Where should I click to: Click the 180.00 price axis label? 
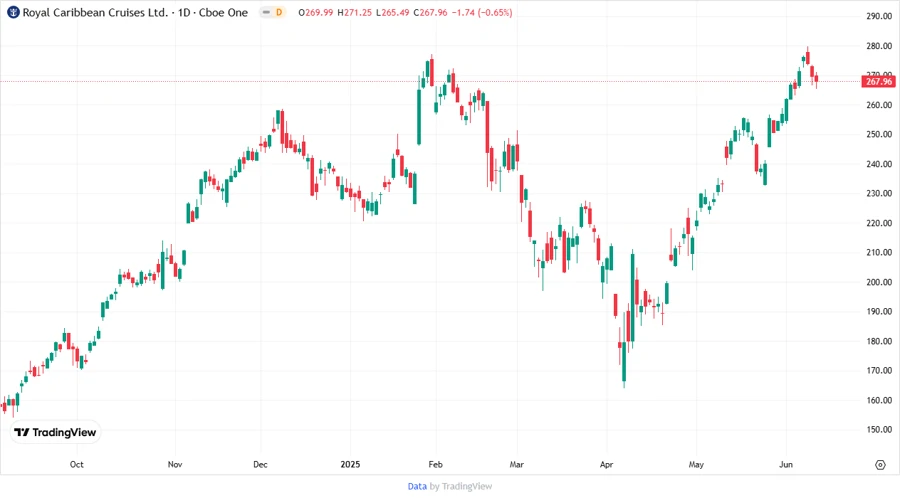click(879, 341)
